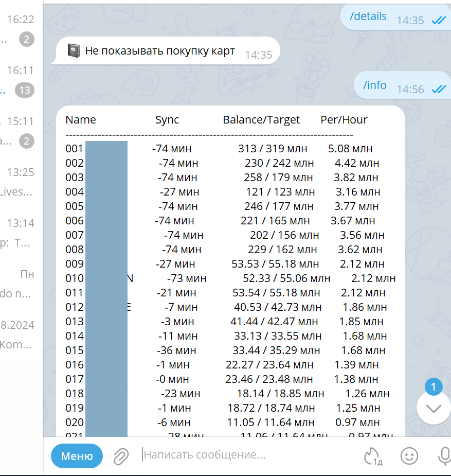The image size is (451, 476).
Task: Focus the Написать сообщение input field
Action: [247, 455]
